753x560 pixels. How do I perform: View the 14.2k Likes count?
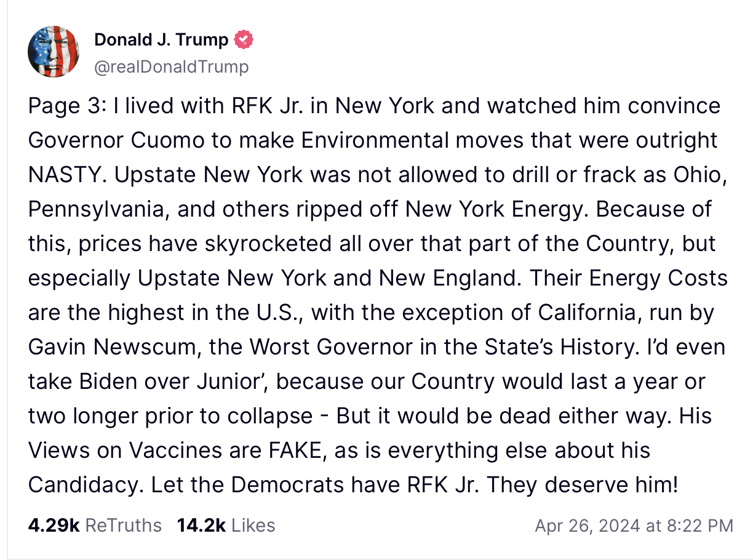[x=201, y=525]
